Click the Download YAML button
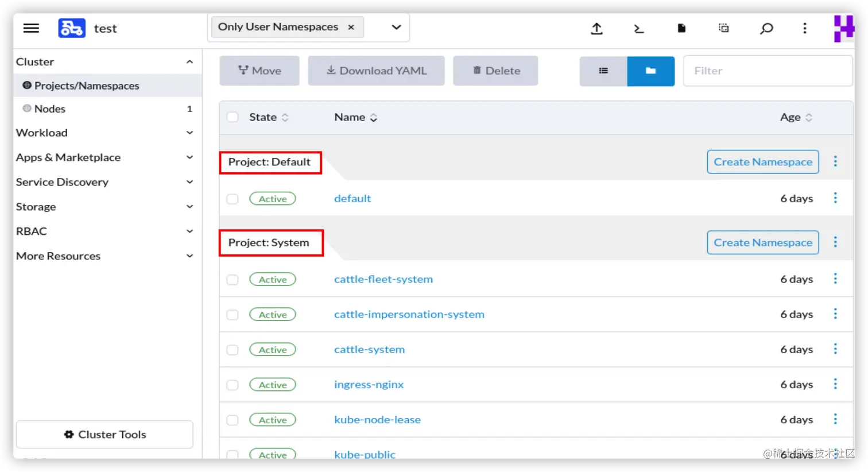 (376, 71)
